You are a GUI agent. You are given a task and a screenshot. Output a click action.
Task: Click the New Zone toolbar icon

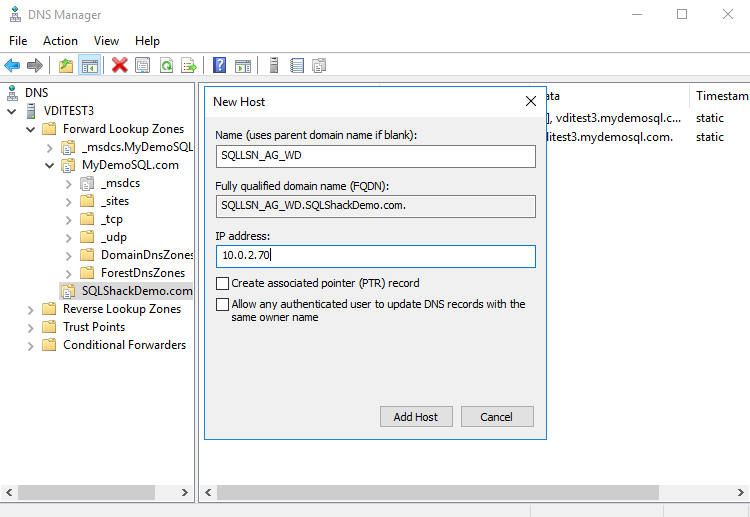tap(319, 65)
